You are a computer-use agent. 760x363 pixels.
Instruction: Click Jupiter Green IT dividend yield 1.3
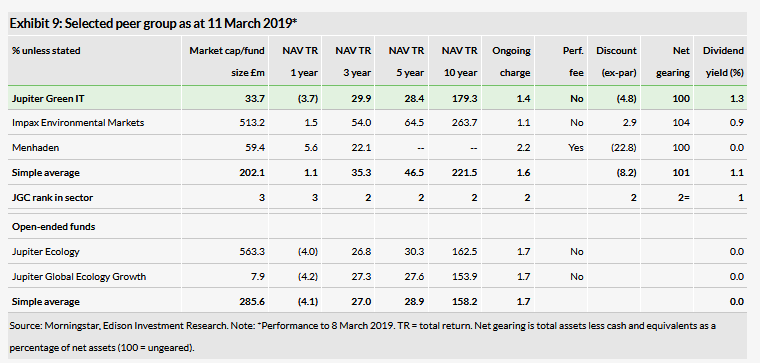(x=737, y=98)
